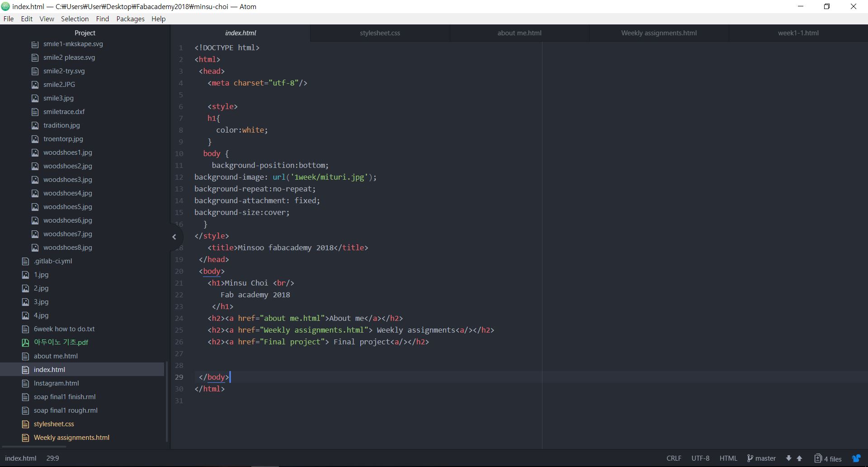Screen dimensions: 868x467
Task: Open smile2-try.svg from the tree
Action: (64, 71)
